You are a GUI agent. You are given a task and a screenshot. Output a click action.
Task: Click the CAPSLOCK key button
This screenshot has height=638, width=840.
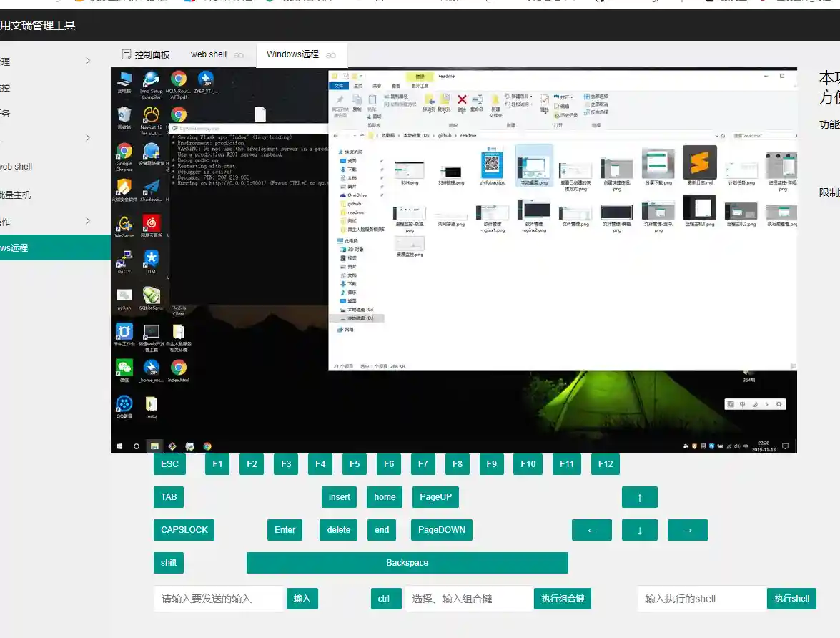coord(184,530)
